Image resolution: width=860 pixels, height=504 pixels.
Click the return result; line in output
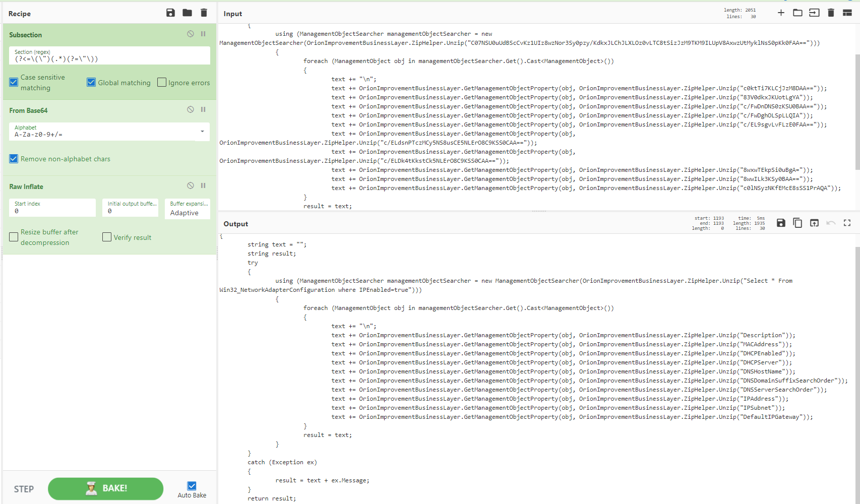[x=272, y=498]
